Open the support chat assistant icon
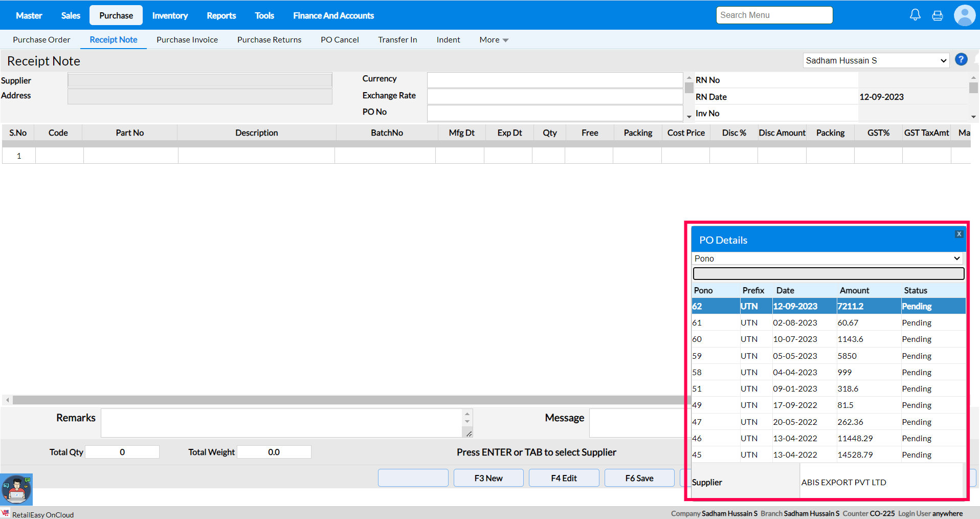The height and width of the screenshot is (519, 980). click(x=16, y=489)
